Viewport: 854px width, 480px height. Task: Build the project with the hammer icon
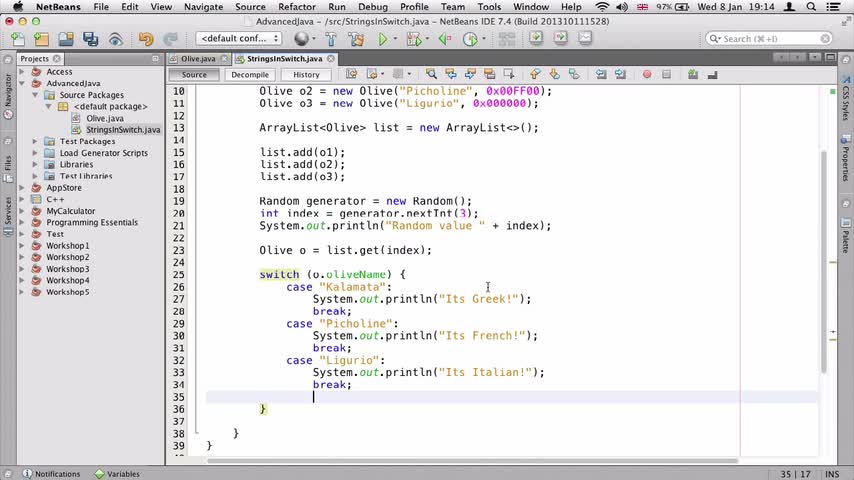[x=331, y=39]
